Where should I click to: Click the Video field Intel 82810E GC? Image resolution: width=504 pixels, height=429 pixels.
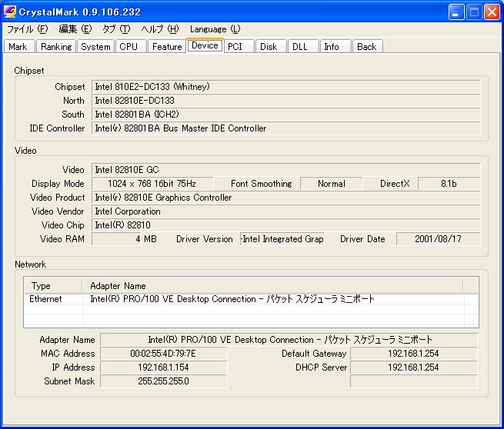coord(285,170)
